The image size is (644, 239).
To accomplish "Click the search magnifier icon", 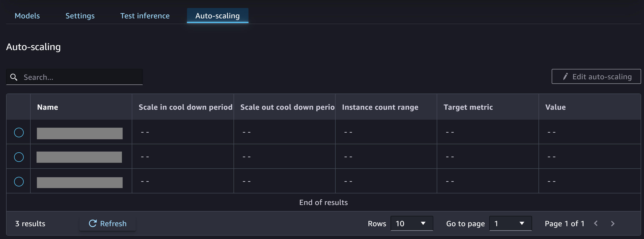I will 14,76.
